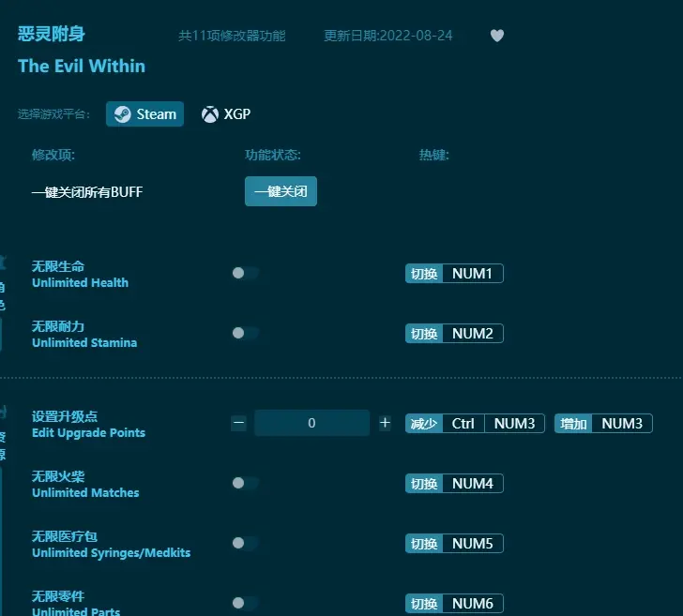The width and height of the screenshot is (683, 616).
Task: Click the Xbox logo icon
Action: 209,114
